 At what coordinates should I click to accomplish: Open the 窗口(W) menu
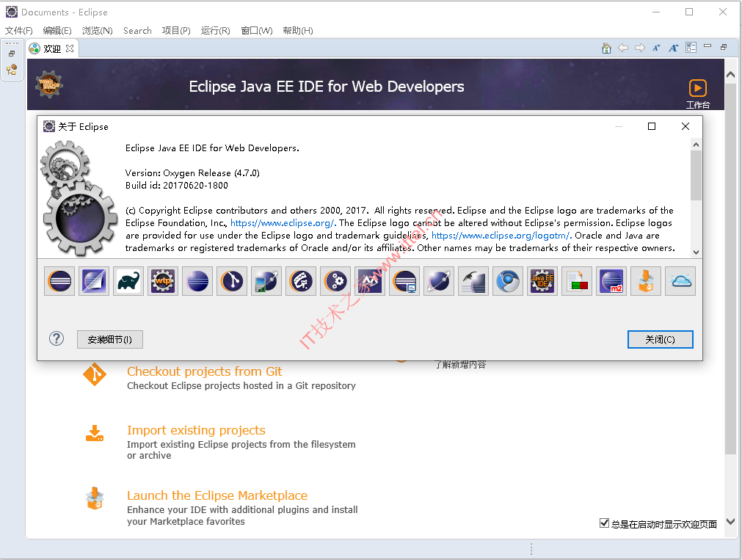click(x=256, y=31)
